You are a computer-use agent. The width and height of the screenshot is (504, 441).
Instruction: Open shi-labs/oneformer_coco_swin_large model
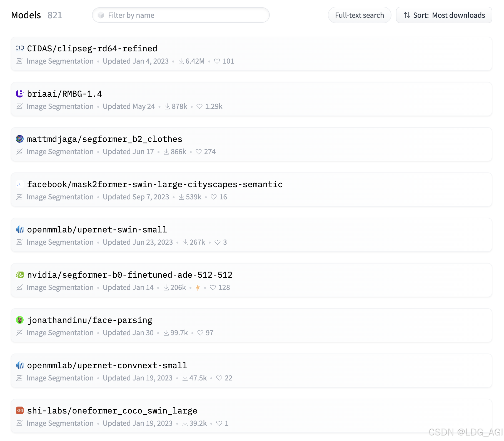click(x=112, y=411)
